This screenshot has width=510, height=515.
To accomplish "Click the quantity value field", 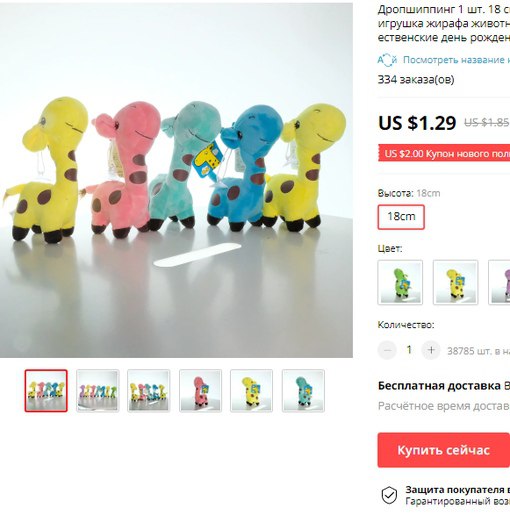I will tap(409, 350).
